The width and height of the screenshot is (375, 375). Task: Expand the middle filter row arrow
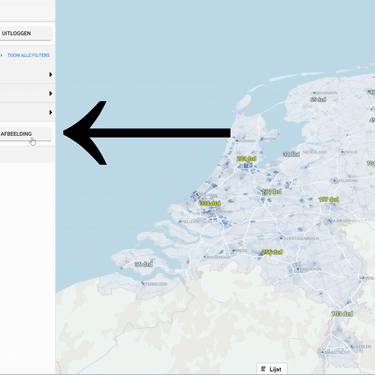click(51, 93)
